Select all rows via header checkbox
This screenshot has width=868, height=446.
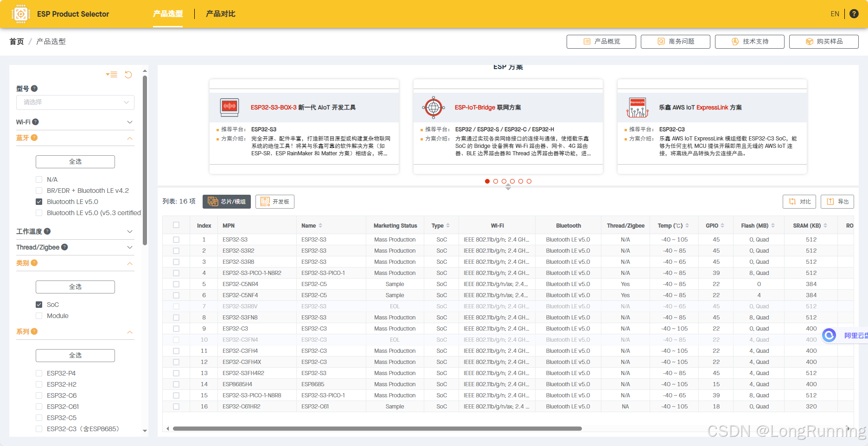click(x=176, y=225)
